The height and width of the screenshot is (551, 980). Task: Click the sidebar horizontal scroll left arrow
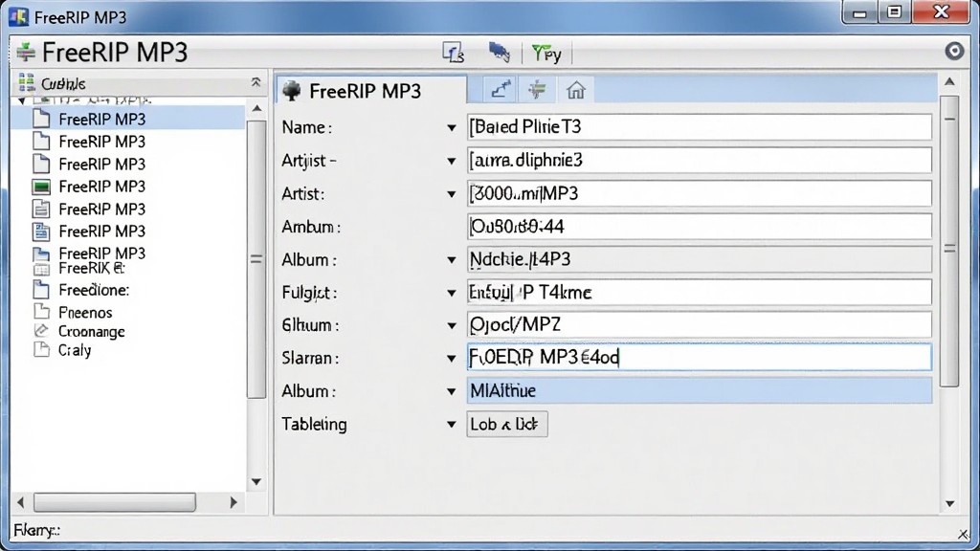tap(21, 501)
